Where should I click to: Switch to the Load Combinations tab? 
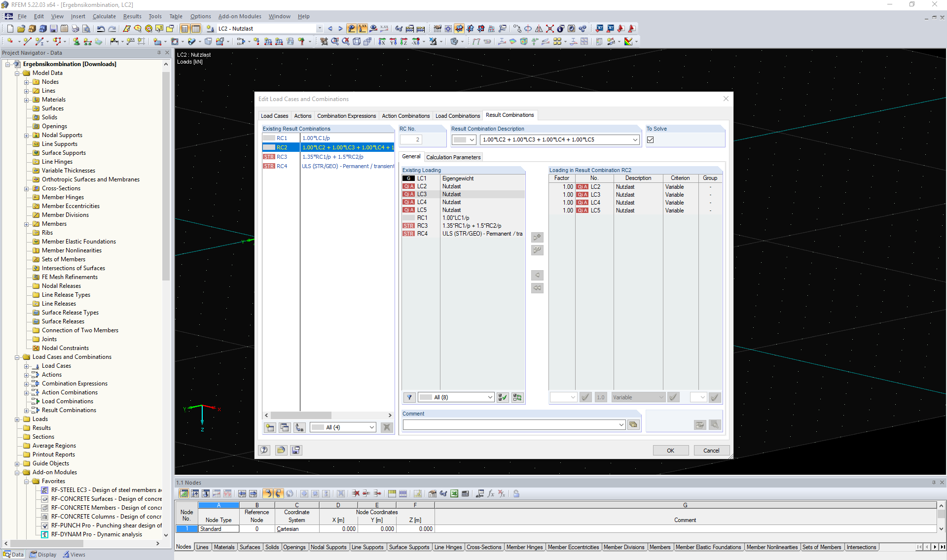(458, 115)
